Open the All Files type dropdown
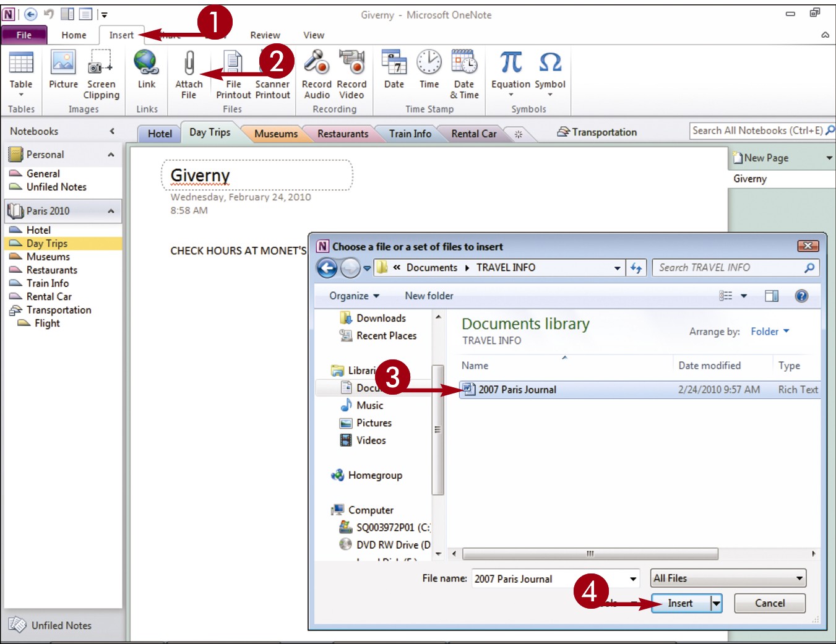 [728, 578]
